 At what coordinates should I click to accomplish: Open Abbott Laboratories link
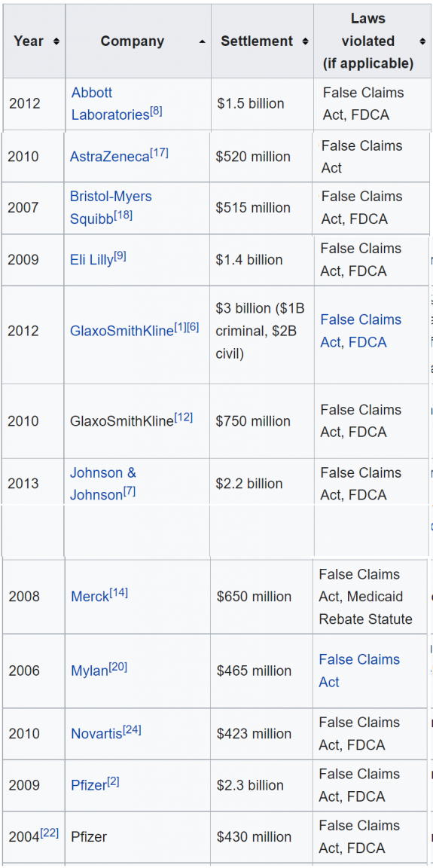[111, 103]
